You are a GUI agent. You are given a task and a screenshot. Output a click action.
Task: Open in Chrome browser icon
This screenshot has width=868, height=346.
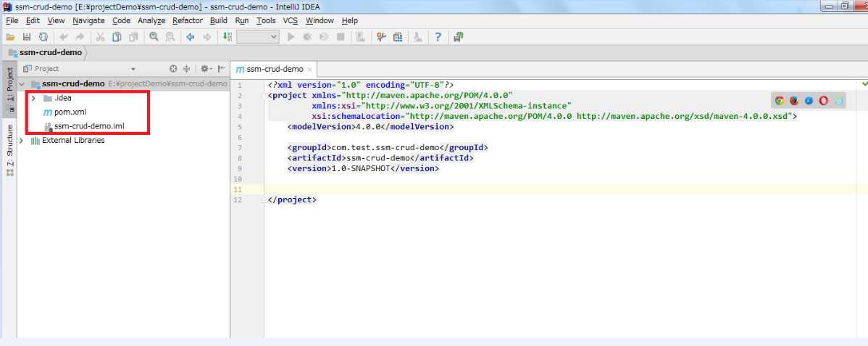[780, 100]
